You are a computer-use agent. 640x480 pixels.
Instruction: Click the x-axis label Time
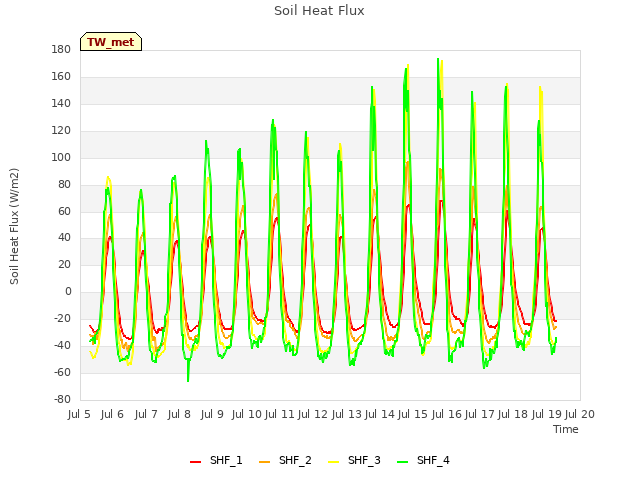pyautogui.click(x=566, y=429)
